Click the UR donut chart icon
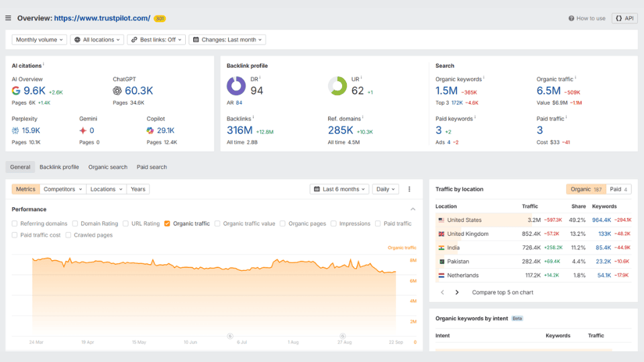644x362 pixels. 337,86
